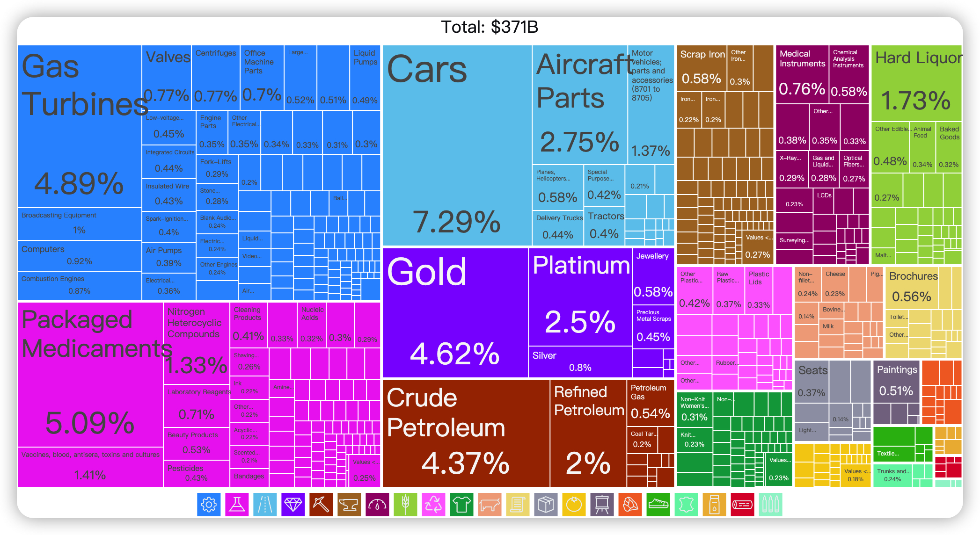The height and width of the screenshot is (535, 980).
Task: Select the pickaxe mineral products icon
Action: tap(321, 505)
